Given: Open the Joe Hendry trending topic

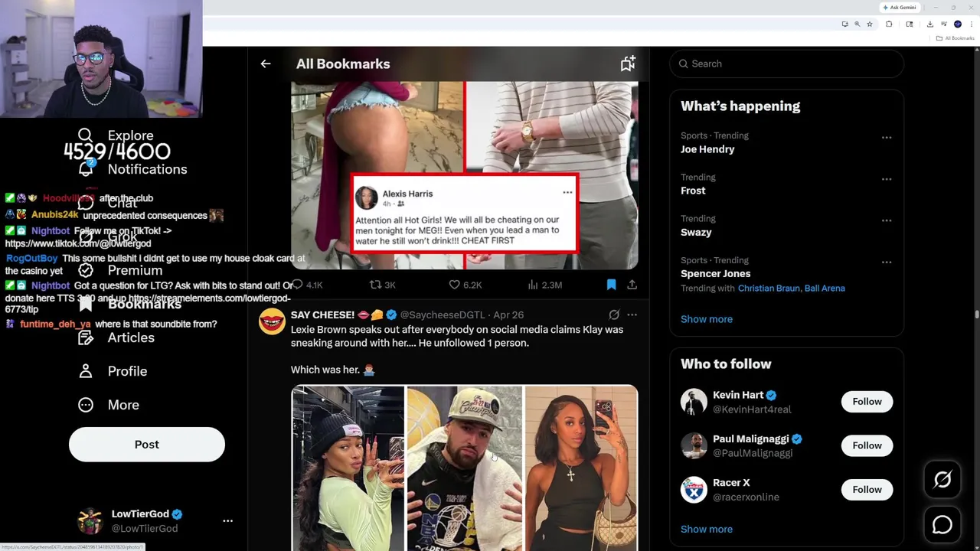Looking at the screenshot, I should (x=707, y=149).
